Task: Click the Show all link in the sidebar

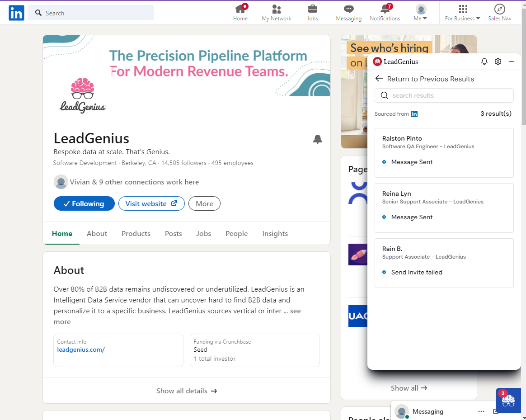Action: [409, 388]
